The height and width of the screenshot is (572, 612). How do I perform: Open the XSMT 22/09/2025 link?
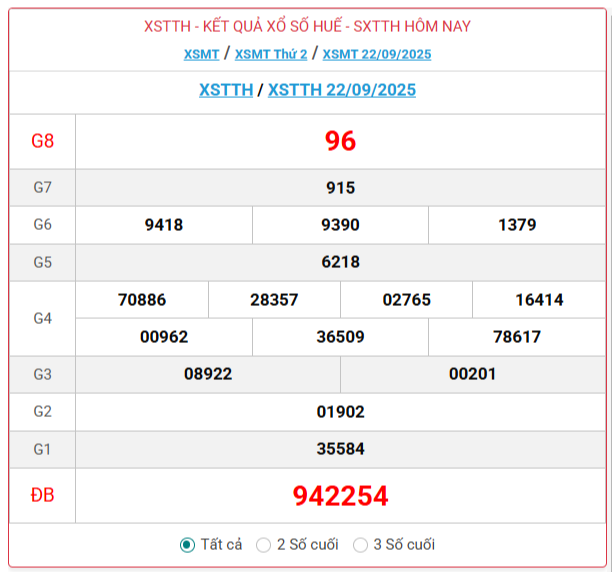click(x=377, y=54)
